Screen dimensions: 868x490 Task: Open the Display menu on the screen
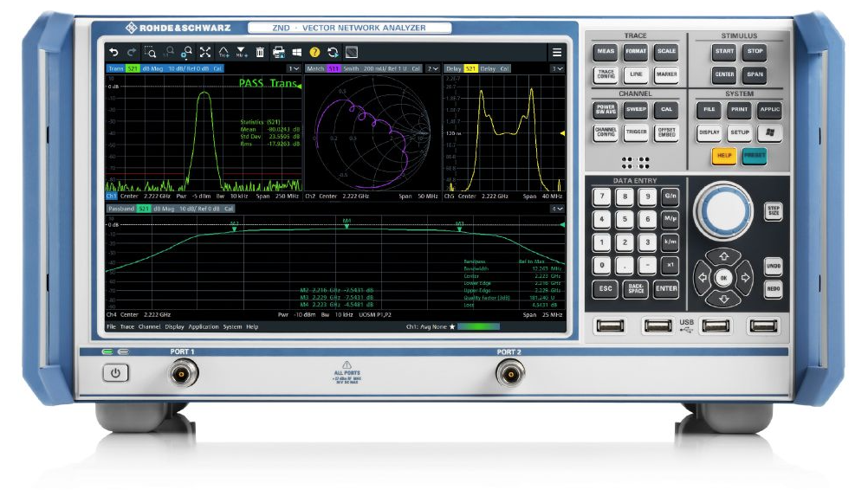(174, 327)
